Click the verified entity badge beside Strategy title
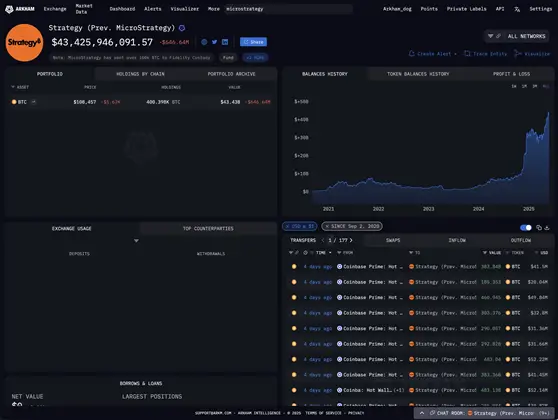 182,28
